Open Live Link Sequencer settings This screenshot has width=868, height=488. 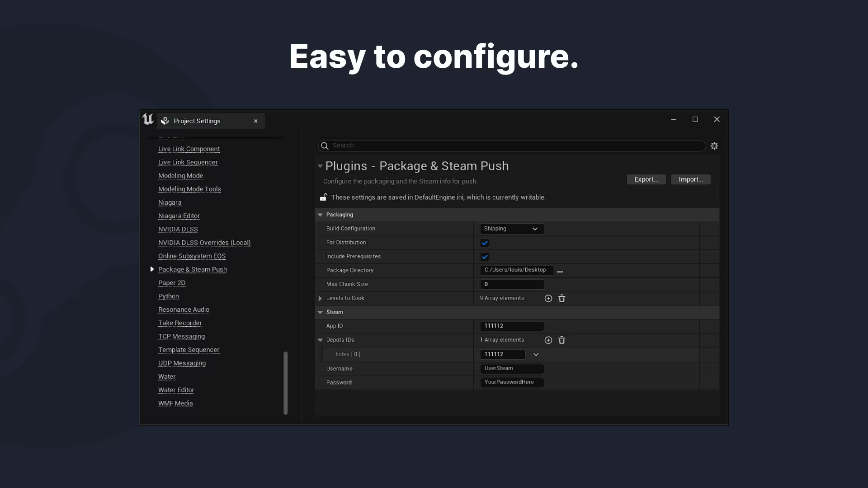[188, 162]
